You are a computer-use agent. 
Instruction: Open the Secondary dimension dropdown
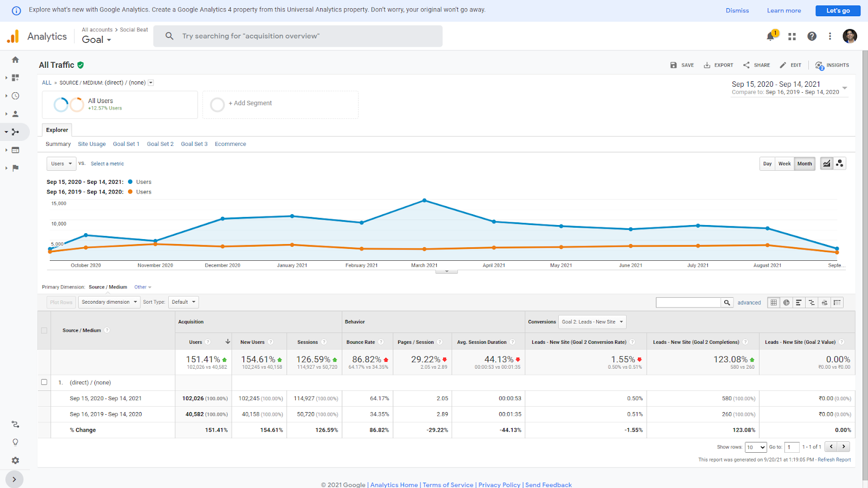coord(109,302)
